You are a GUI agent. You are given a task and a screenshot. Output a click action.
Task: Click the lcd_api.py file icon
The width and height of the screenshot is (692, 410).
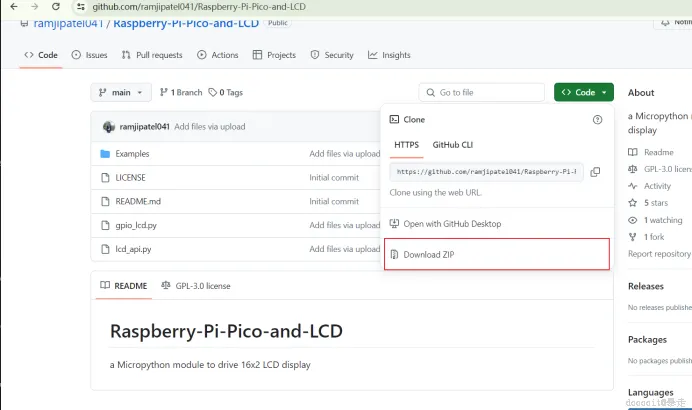(105, 249)
